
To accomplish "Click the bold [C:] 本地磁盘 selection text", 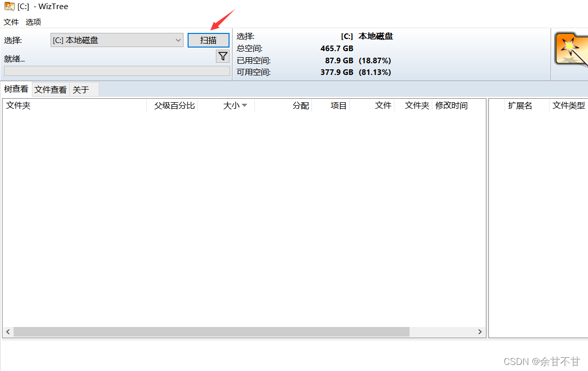I will 367,36.
